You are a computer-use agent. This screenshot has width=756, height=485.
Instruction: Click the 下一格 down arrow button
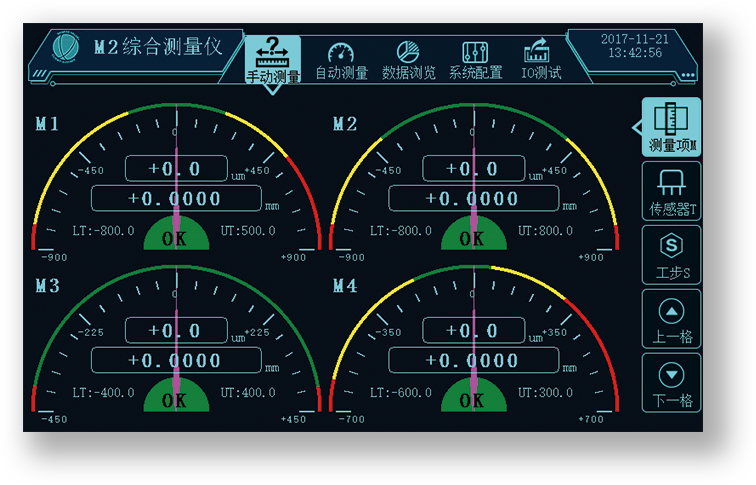pos(672,383)
